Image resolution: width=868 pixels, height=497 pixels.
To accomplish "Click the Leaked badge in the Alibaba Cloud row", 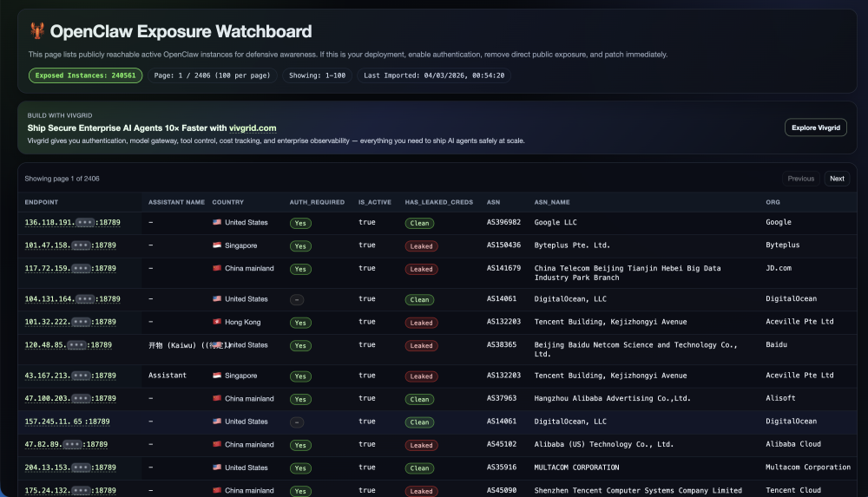I will pos(421,445).
